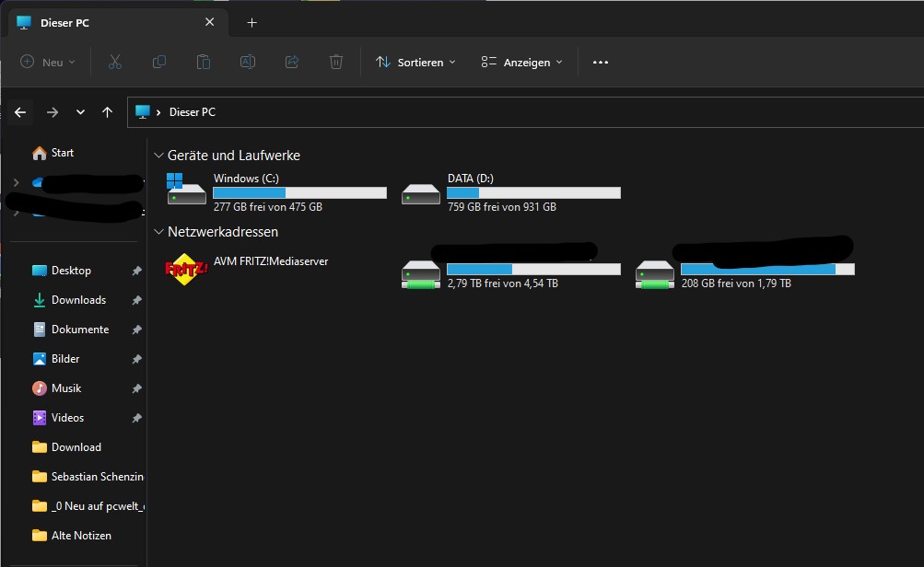This screenshot has width=924, height=567.
Task: Click text 759 GB frei von 931 GB
Action: point(502,207)
